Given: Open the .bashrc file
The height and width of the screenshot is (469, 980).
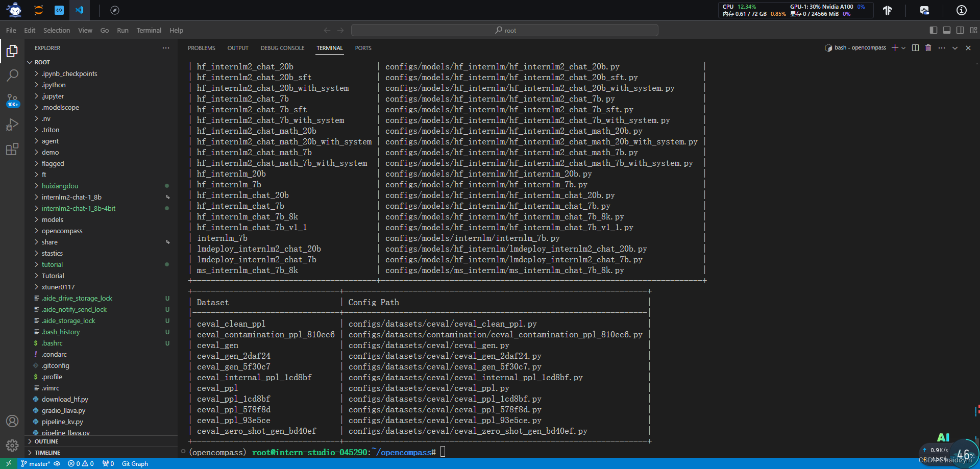Looking at the screenshot, I should point(101,343).
